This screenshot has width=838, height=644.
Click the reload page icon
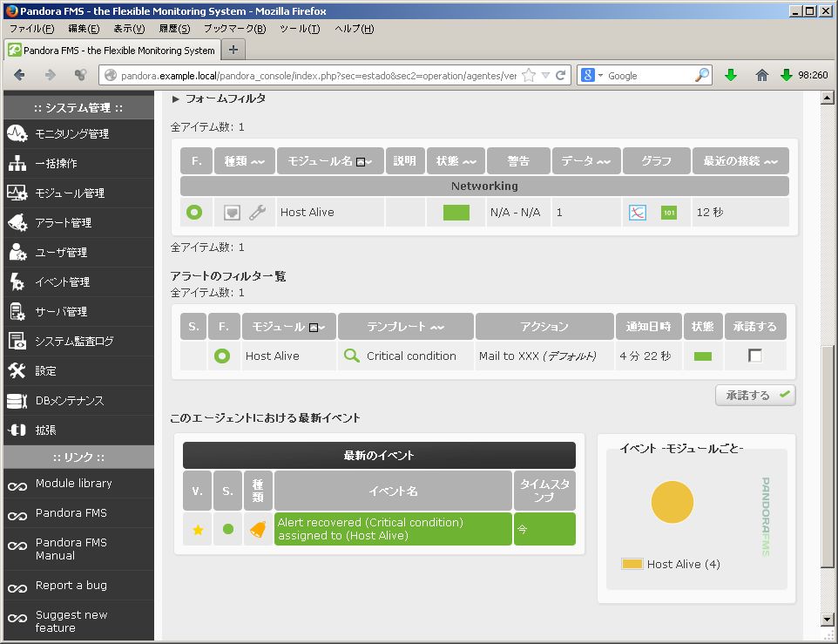coord(561,75)
